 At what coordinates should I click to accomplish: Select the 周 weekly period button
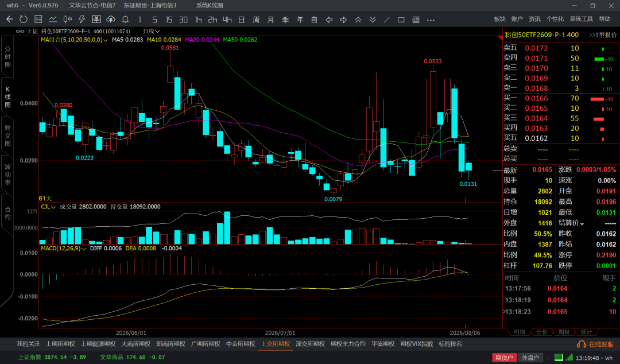pyautogui.click(x=256, y=20)
